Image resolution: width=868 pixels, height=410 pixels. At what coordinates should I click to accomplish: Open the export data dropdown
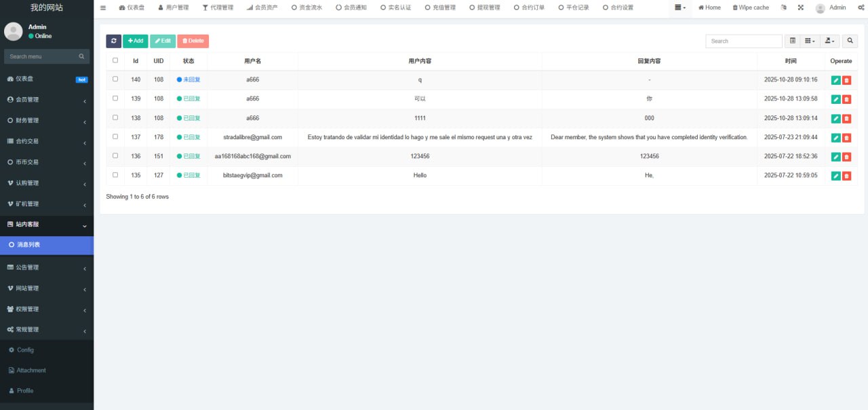[830, 41]
